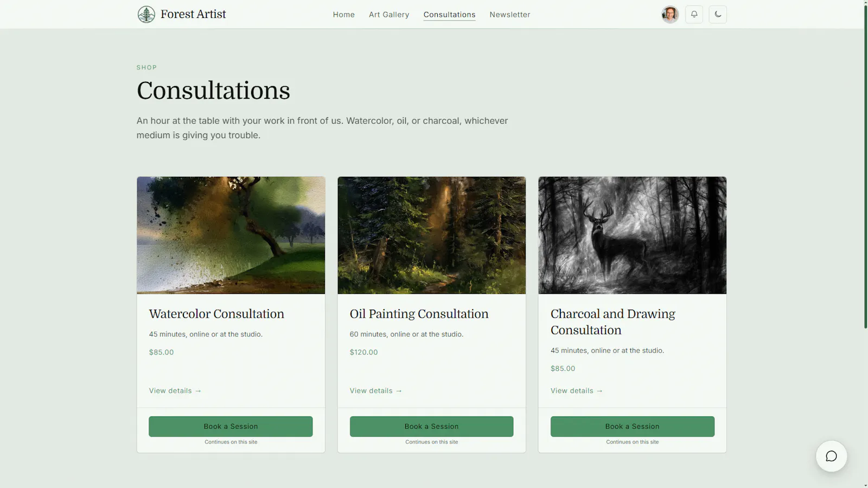This screenshot has height=488, width=868.
Task: Click the Charcoal and Drawing Consultation title
Action: click(x=613, y=322)
